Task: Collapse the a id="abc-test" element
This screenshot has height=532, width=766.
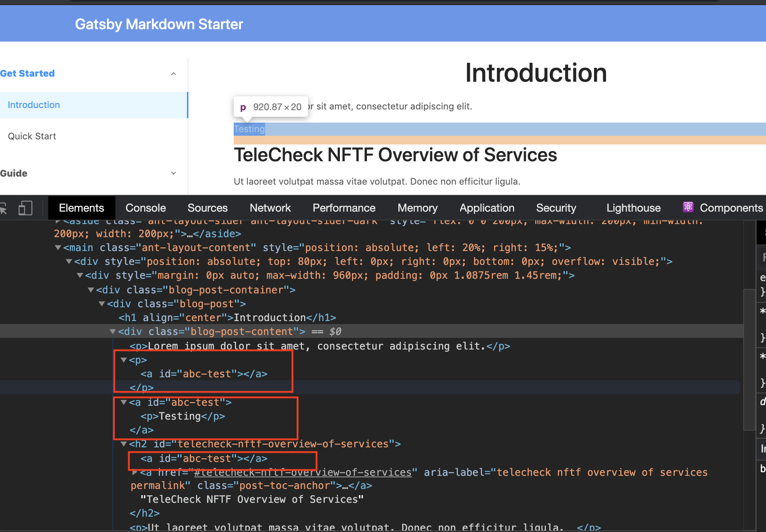Action: pyautogui.click(x=123, y=402)
